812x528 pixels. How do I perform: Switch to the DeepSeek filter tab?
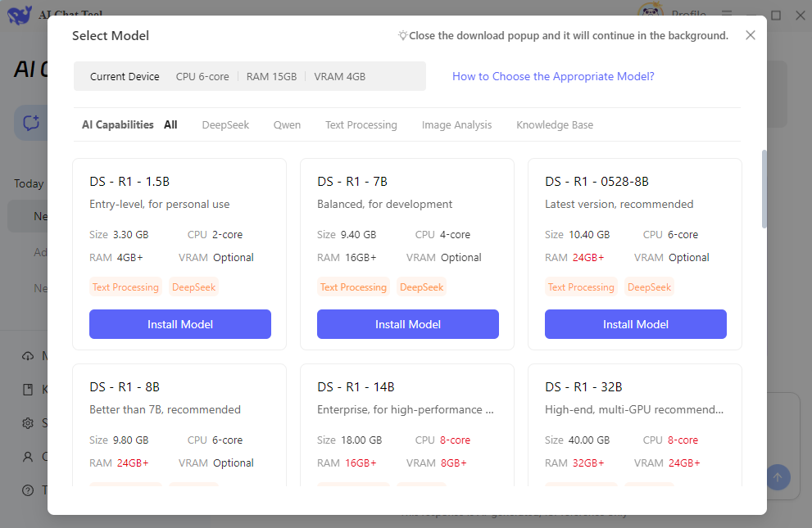(x=225, y=125)
